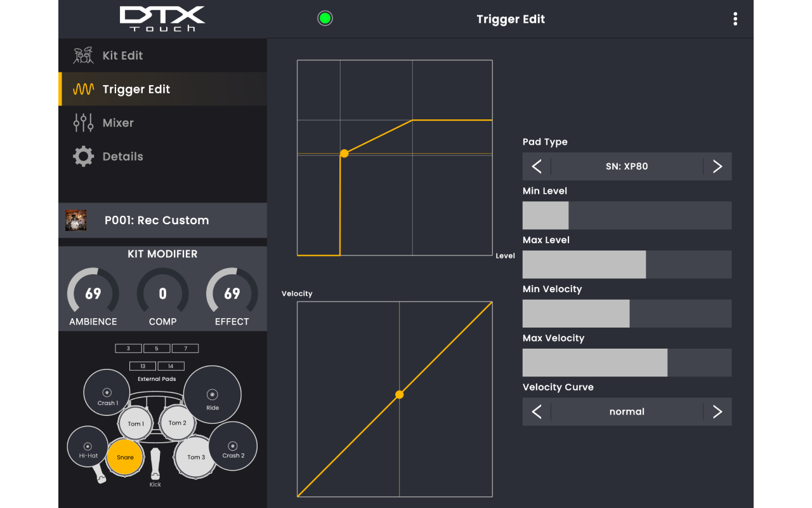Select external pad 14
Viewport: 812px width, 508px height.
coord(171,366)
